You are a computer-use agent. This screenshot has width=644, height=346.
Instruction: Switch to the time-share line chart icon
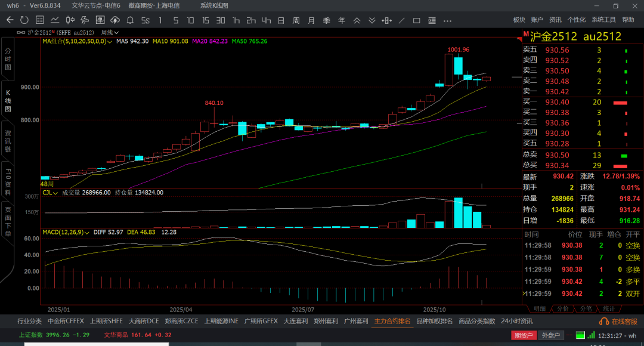(55, 20)
